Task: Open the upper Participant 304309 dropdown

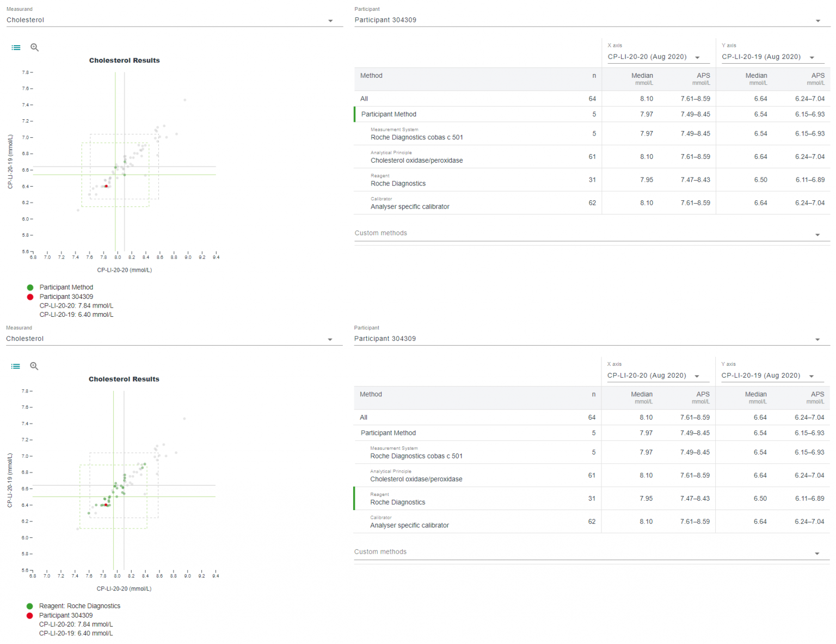Action: tap(592, 20)
